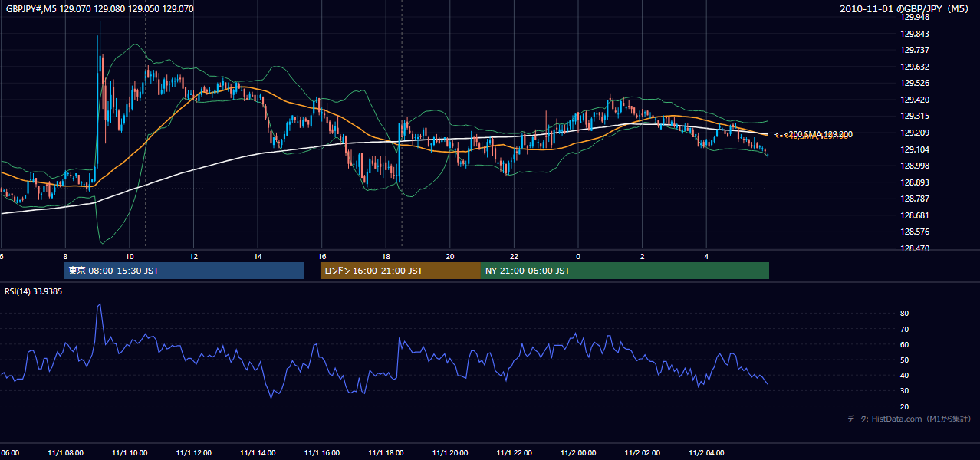The width and height of the screenshot is (980, 460).
Task: Click price axis label 129.104
Action: [x=916, y=149]
